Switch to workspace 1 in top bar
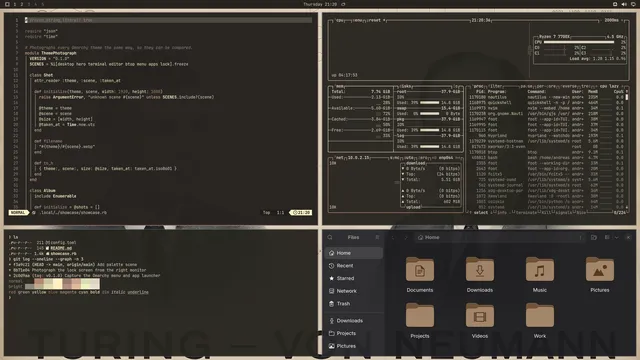The image size is (640, 360). pyautogui.click(x=15, y=4)
